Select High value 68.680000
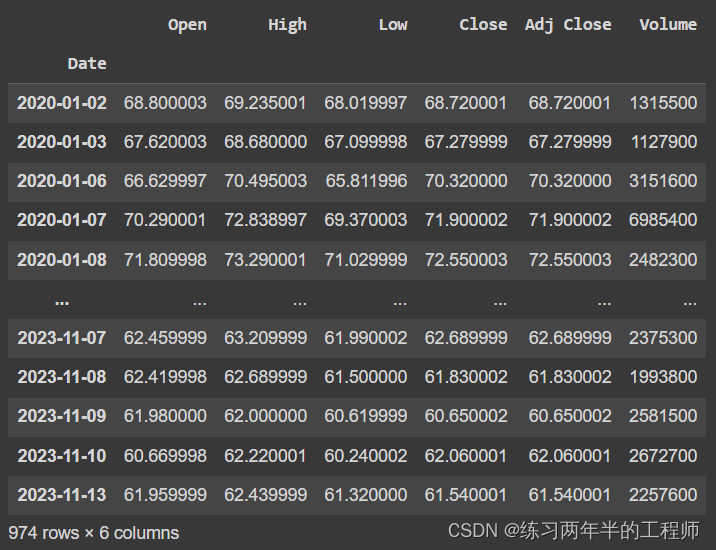Image resolution: width=716 pixels, height=550 pixels. [x=265, y=142]
